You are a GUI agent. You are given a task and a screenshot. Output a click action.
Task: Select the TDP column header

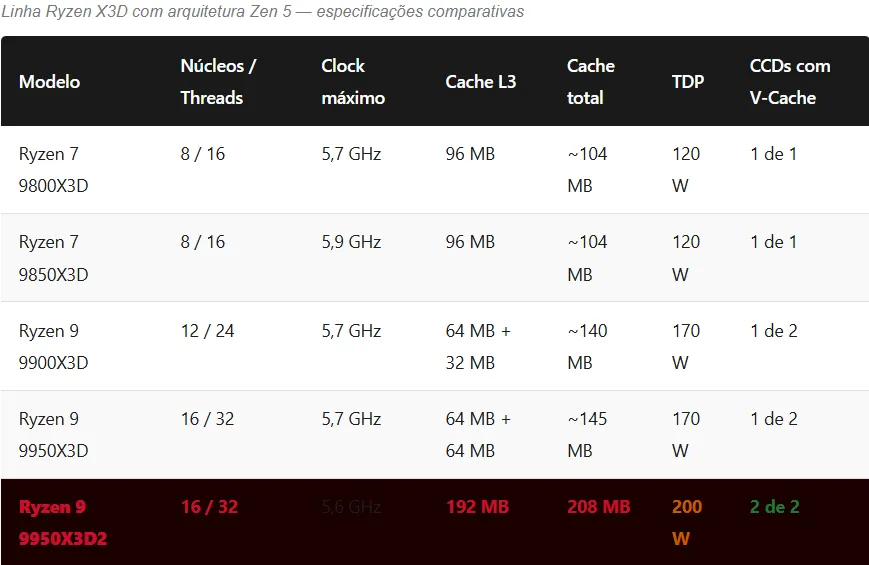click(688, 82)
